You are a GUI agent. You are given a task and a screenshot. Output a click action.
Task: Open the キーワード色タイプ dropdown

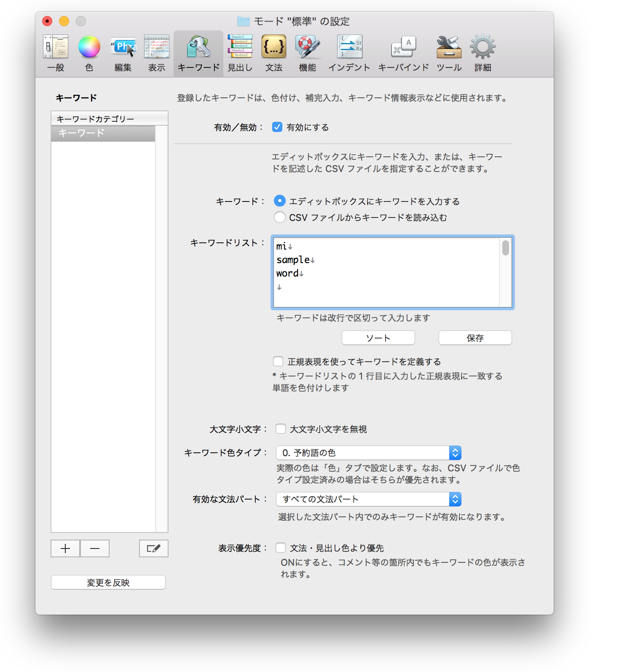368,453
